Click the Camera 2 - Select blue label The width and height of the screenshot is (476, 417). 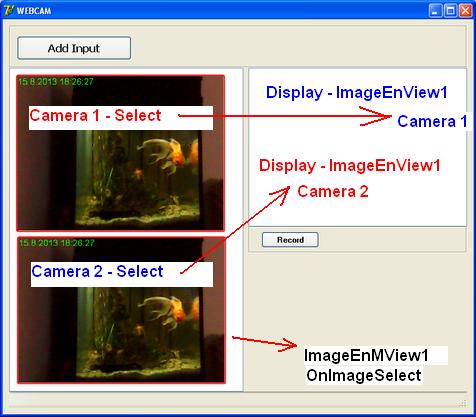[x=97, y=272]
